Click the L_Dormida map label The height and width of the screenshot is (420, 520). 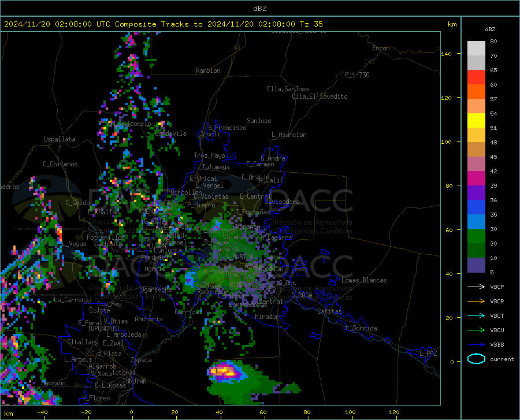click(x=361, y=328)
